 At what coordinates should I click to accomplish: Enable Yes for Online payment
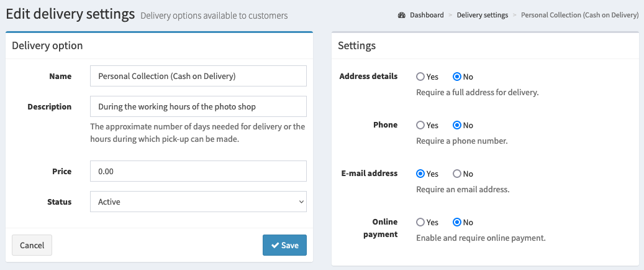pyautogui.click(x=420, y=222)
